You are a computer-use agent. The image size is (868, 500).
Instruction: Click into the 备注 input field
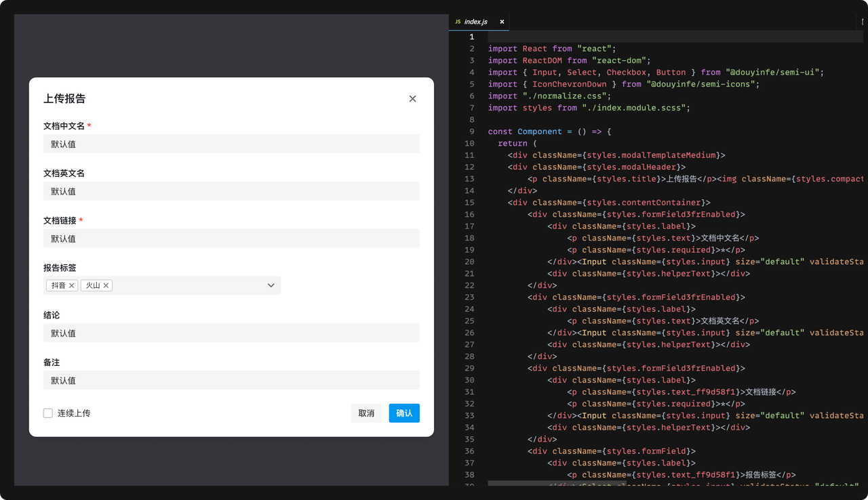231,381
